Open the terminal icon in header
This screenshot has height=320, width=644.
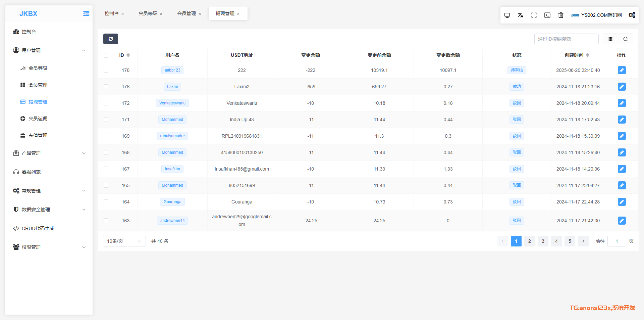tap(547, 15)
